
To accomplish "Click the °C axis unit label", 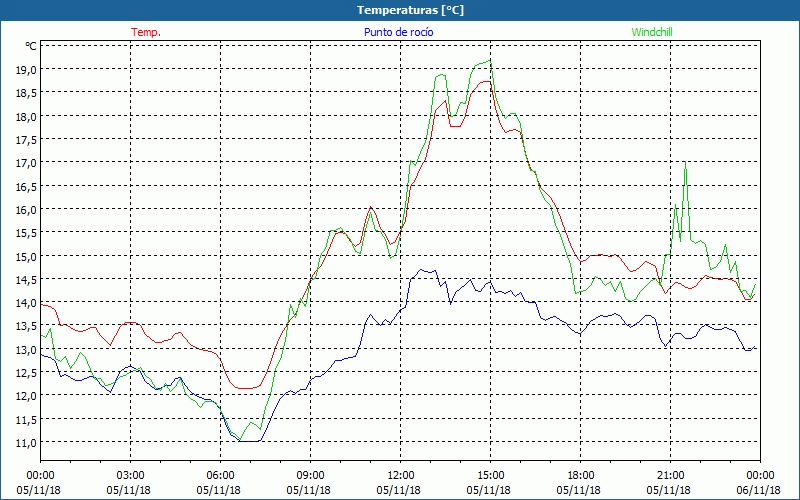I will (x=31, y=46).
